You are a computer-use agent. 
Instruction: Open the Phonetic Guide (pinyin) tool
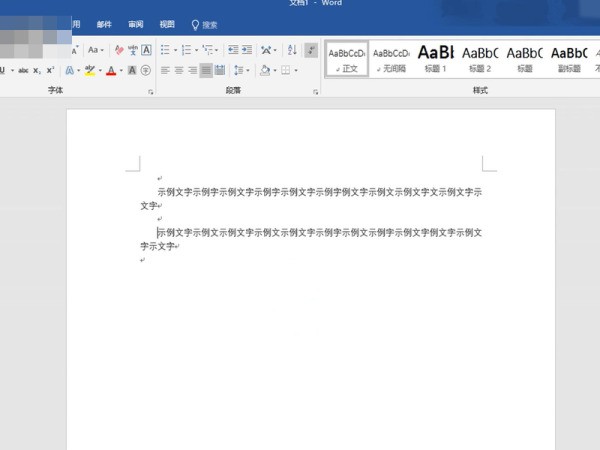pos(133,50)
